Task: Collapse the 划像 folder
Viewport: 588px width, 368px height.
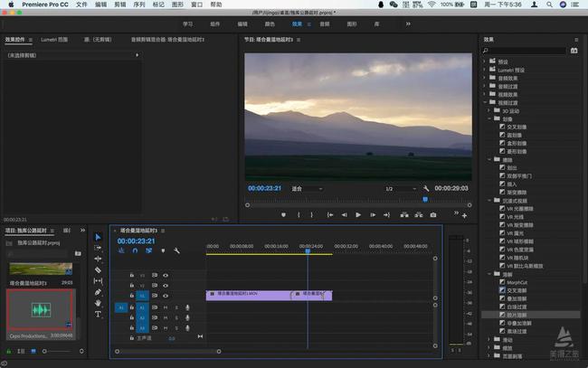Action: coord(489,118)
